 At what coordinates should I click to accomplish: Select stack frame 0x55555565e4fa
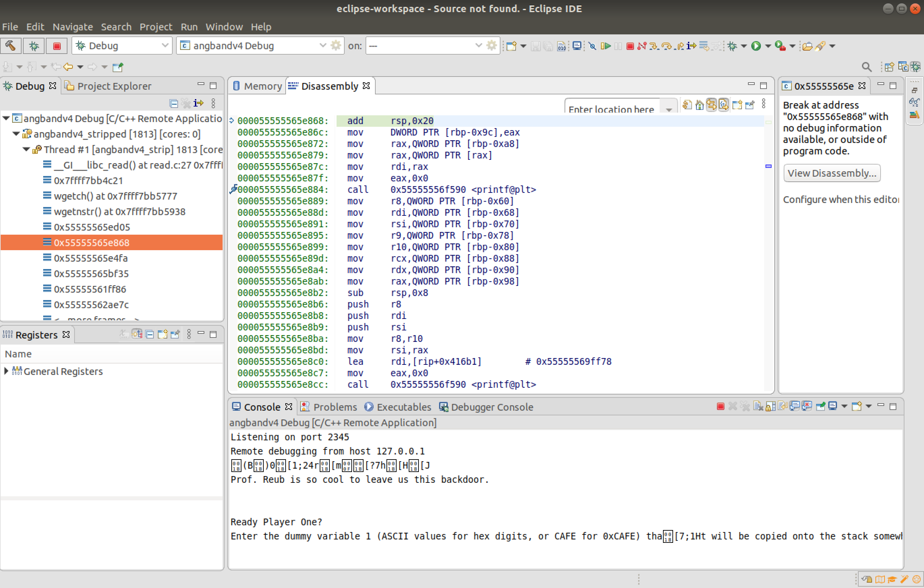pyautogui.click(x=91, y=258)
